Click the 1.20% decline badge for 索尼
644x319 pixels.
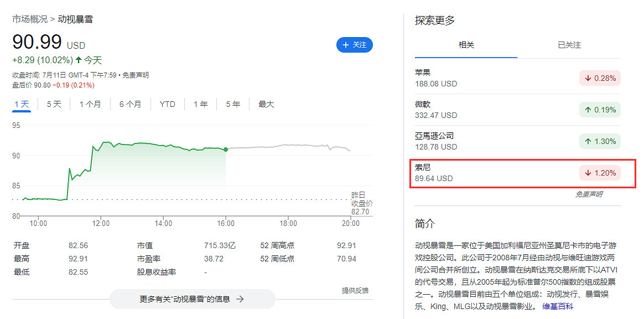pyautogui.click(x=600, y=173)
